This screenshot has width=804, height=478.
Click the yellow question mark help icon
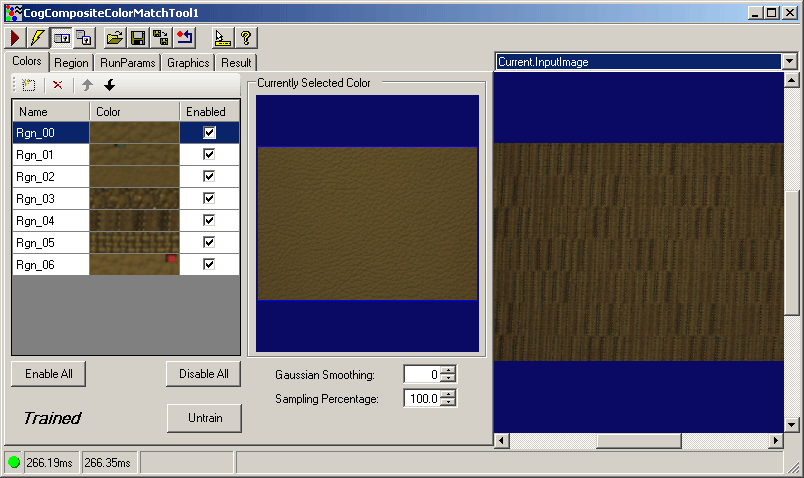pos(245,38)
